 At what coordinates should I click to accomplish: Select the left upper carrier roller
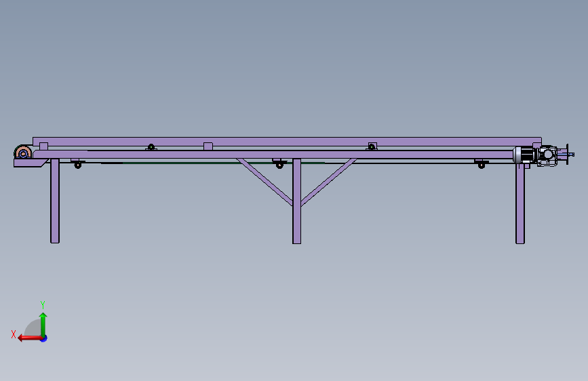(151, 147)
